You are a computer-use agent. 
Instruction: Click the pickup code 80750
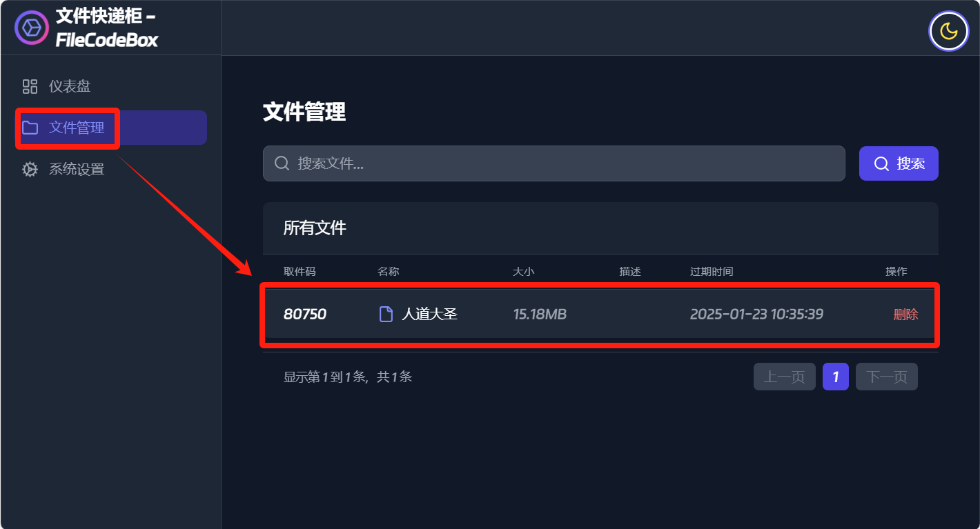[x=305, y=315]
